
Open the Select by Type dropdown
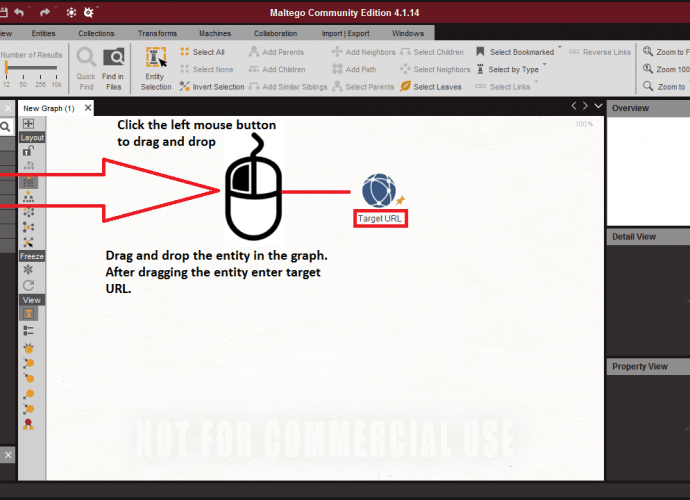[x=545, y=64]
